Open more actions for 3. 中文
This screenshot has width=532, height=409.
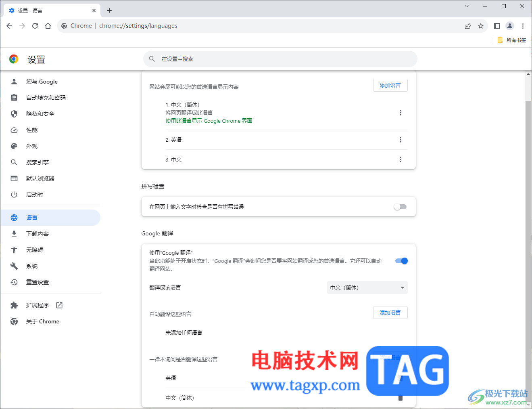point(401,159)
